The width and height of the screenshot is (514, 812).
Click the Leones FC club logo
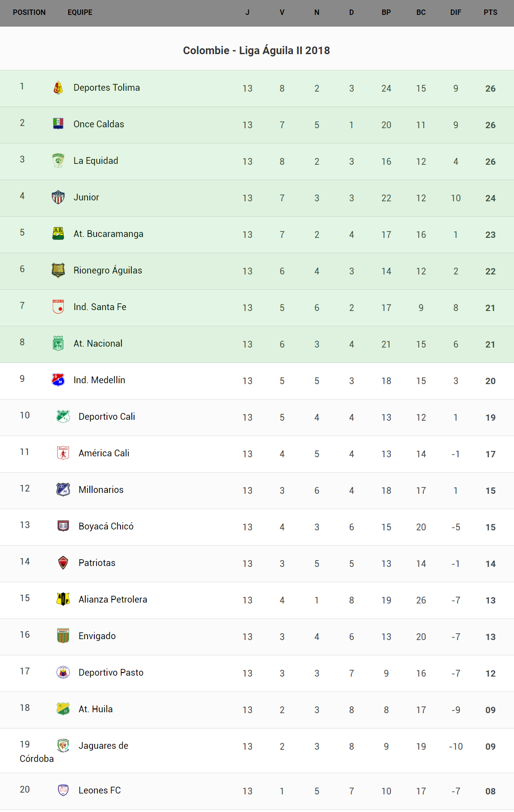63,790
